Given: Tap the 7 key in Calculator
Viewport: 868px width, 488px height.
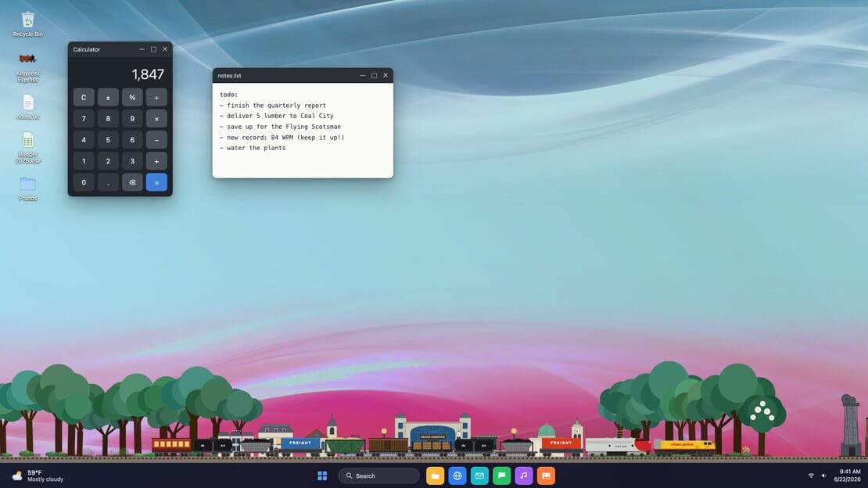Looking at the screenshot, I should [84, 119].
